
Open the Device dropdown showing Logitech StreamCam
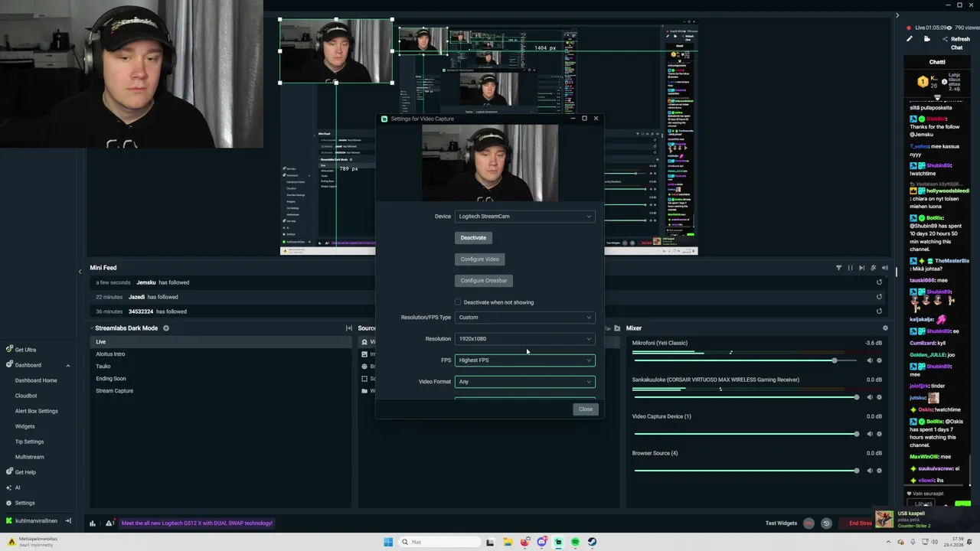click(x=524, y=217)
